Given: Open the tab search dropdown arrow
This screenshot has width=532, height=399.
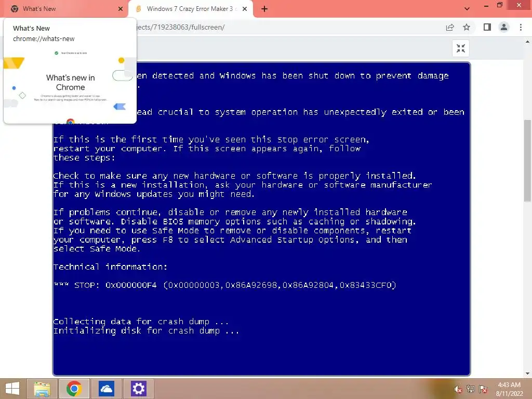Looking at the screenshot, I should pyautogui.click(x=467, y=9).
